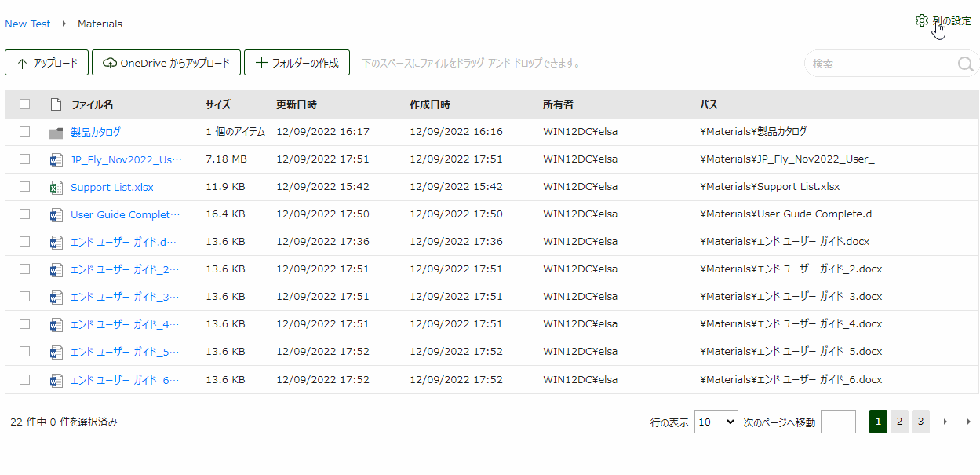
Task: Click the 製品カタログ folder icon
Action: click(x=56, y=133)
